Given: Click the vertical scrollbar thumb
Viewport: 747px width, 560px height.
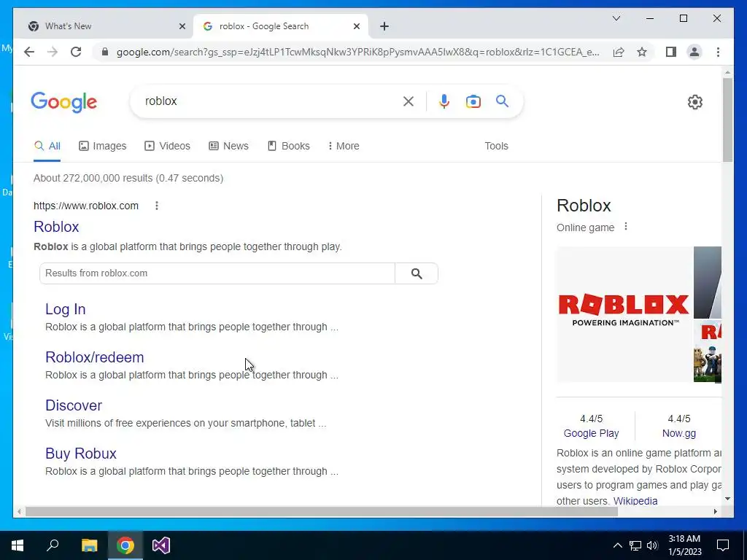Looking at the screenshot, I should pyautogui.click(x=727, y=120).
